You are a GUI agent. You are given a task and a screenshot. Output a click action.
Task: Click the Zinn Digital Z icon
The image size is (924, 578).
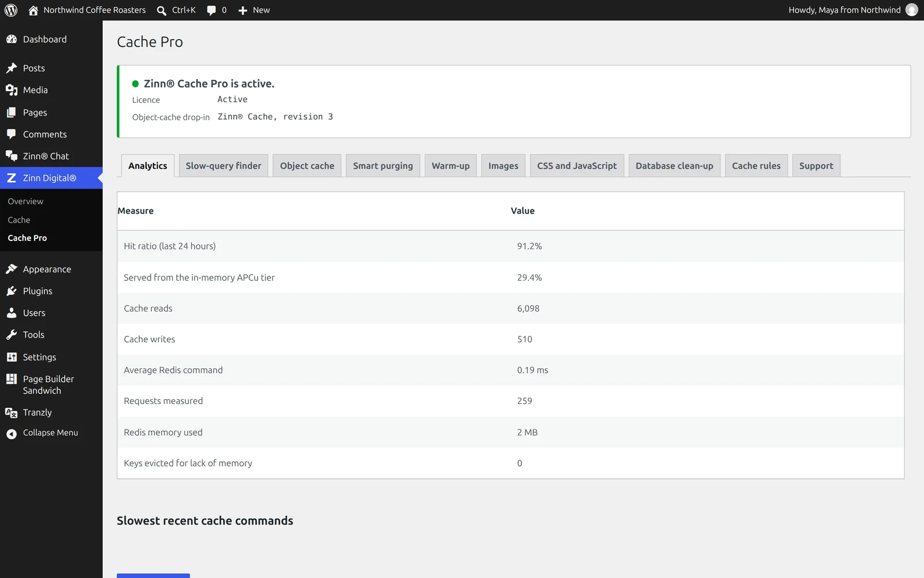(x=12, y=178)
